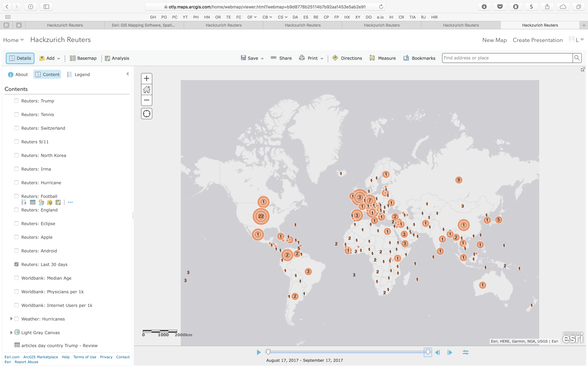The width and height of the screenshot is (588, 367).
Task: Open the Save dropdown menu
Action: 262,59
